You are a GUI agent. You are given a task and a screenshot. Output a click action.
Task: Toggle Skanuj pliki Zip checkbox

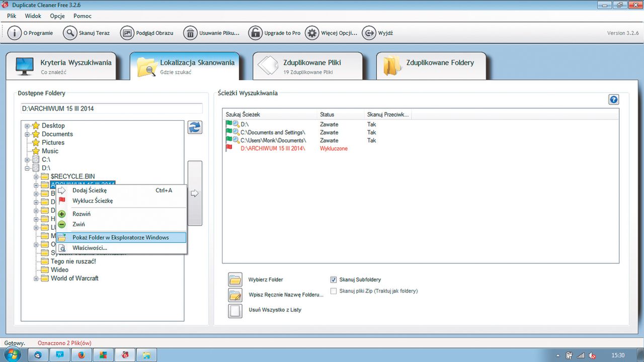click(334, 291)
